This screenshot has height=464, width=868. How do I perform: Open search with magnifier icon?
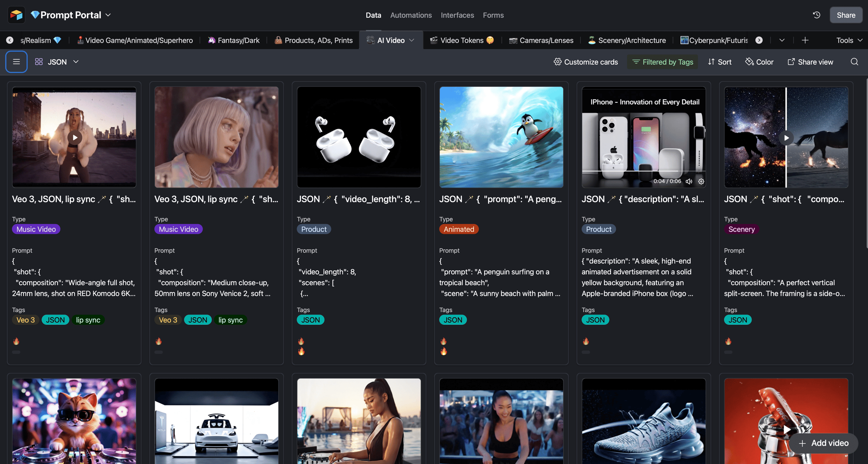[x=854, y=62]
